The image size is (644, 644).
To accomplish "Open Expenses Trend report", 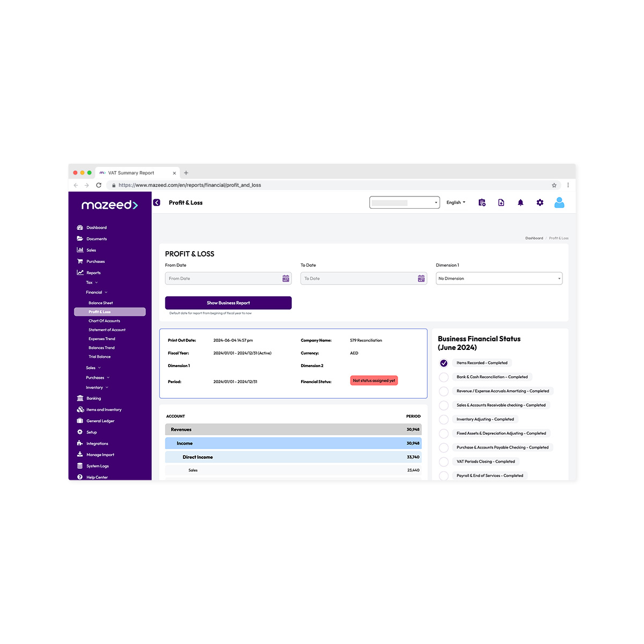I will tap(102, 339).
